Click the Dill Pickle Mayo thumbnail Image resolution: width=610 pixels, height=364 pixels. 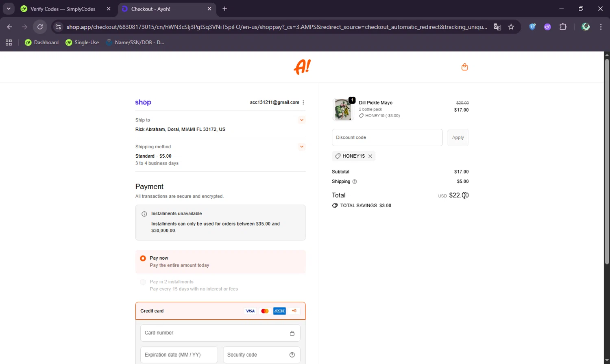(x=343, y=109)
